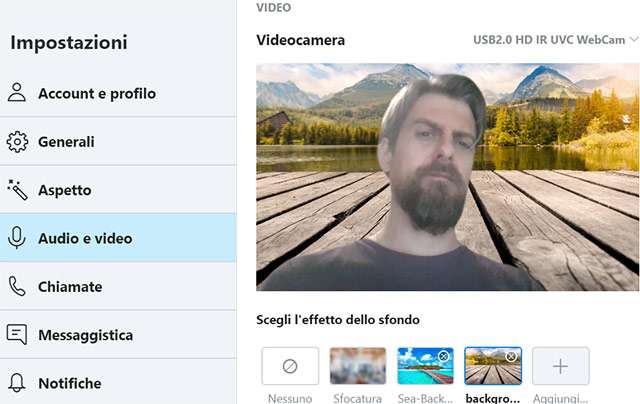Go to Generali settings section
This screenshot has width=640, height=404.
pos(118,142)
